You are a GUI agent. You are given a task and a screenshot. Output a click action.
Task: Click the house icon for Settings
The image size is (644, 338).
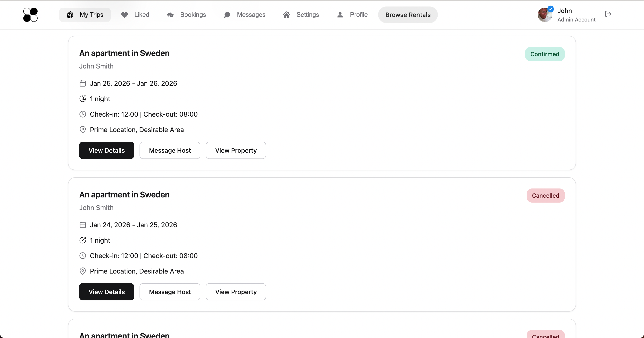286,15
